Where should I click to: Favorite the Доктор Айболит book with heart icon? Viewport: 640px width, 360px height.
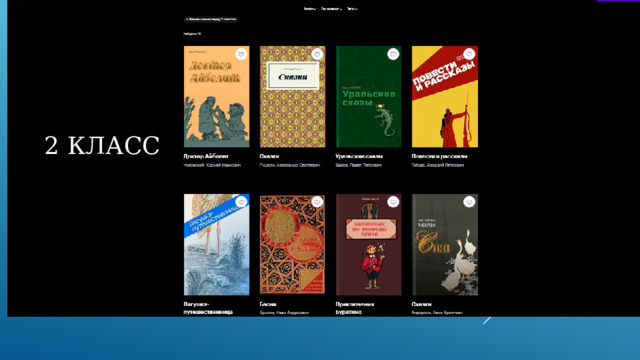pos(241,54)
